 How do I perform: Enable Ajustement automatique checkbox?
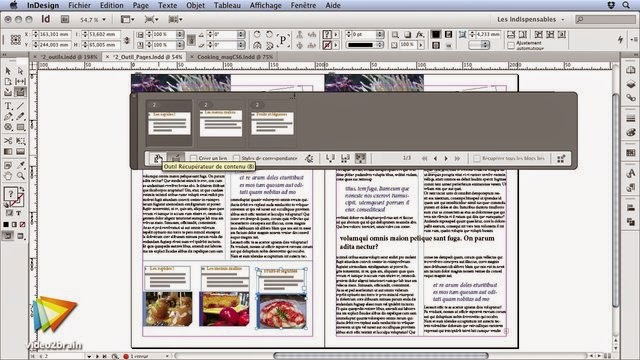[511, 45]
